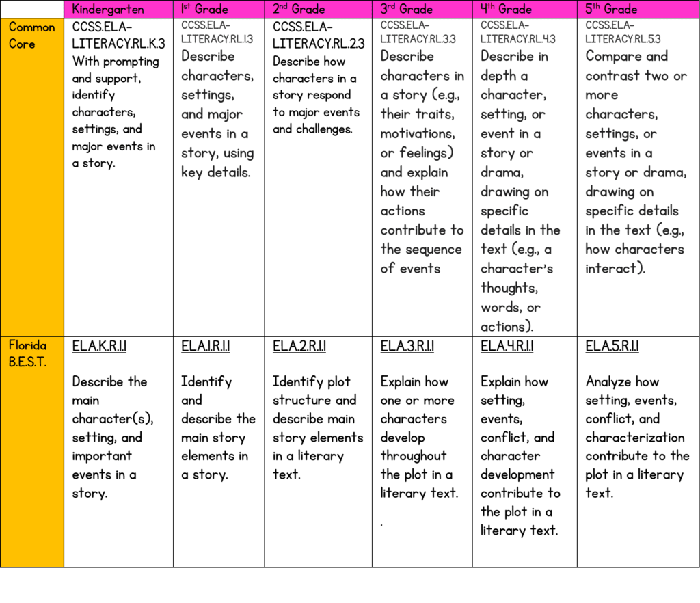Select the Florida B.E.S.T. row label
Screen dimensions: 700x603
click(x=27, y=353)
